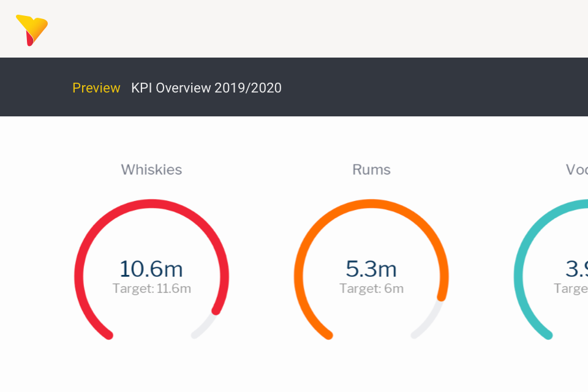The width and height of the screenshot is (588, 392).
Task: Click the dark header bar right of title
Action: click(429, 88)
